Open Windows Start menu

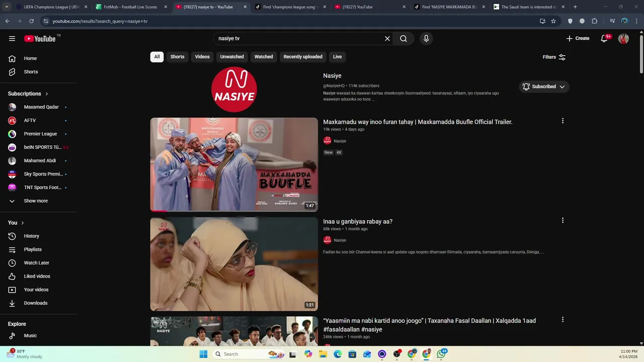pos(203,354)
